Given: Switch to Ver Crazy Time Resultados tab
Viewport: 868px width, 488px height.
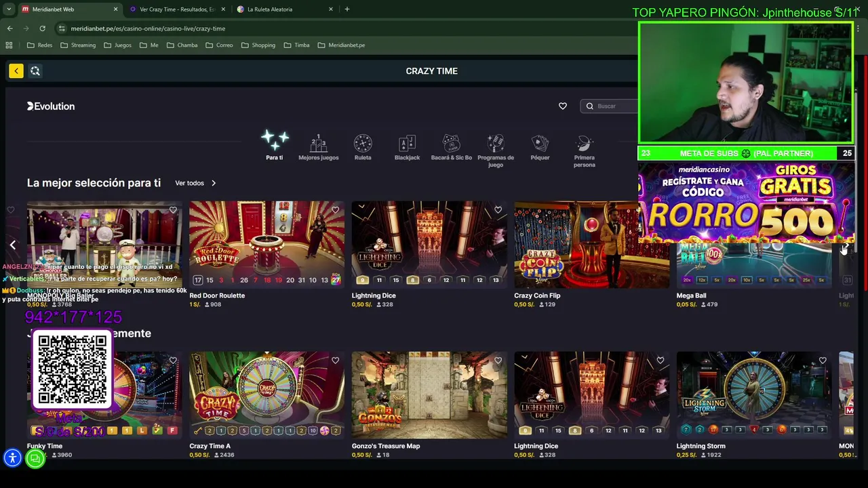Looking at the screenshot, I should [x=176, y=9].
